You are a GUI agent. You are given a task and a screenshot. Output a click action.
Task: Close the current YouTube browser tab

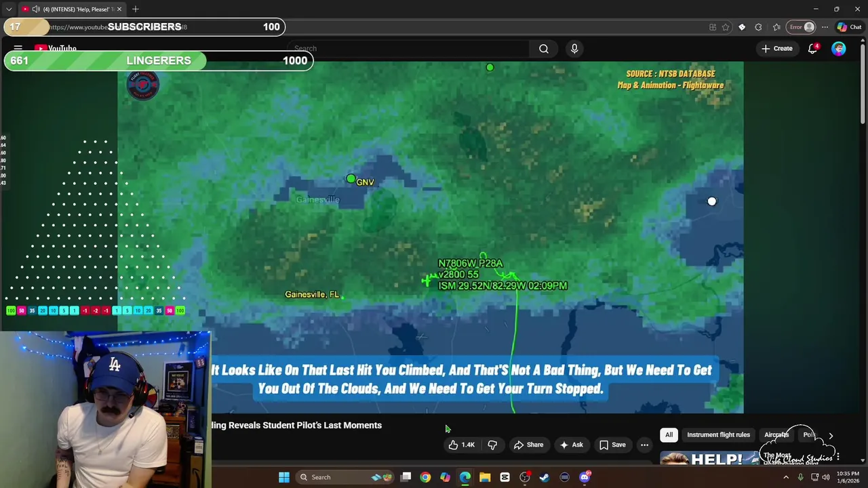(x=119, y=9)
